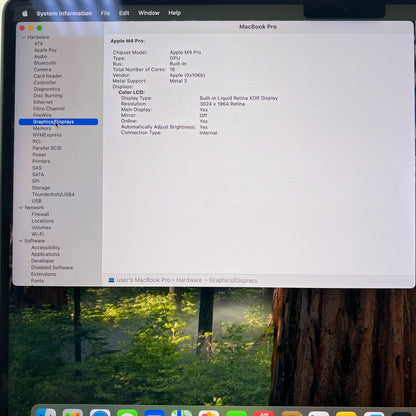Collapse the Network section chevron
This screenshot has height=416, width=416.
[x=21, y=208]
